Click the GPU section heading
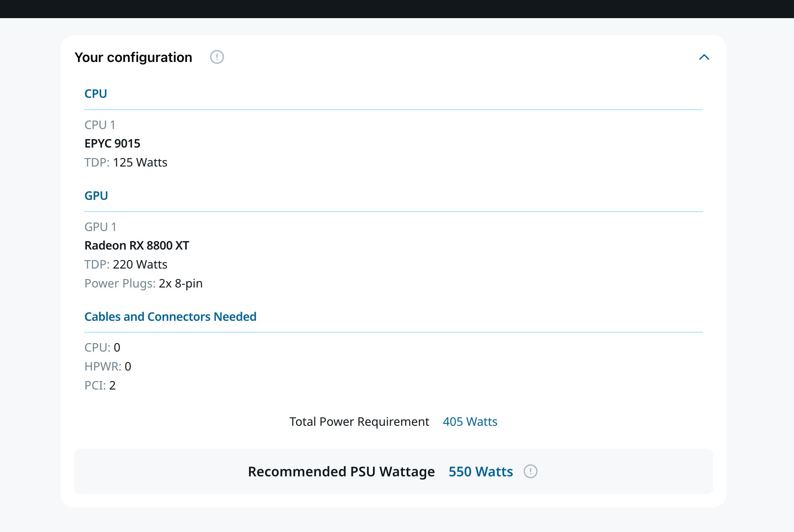This screenshot has height=532, width=794. (x=96, y=196)
